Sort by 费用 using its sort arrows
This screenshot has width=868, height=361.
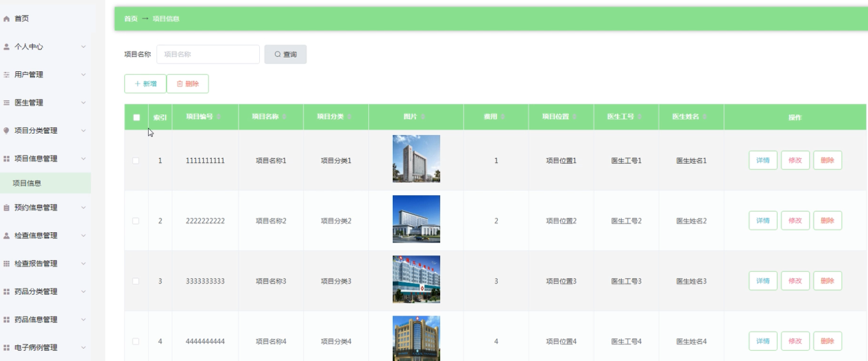point(503,117)
